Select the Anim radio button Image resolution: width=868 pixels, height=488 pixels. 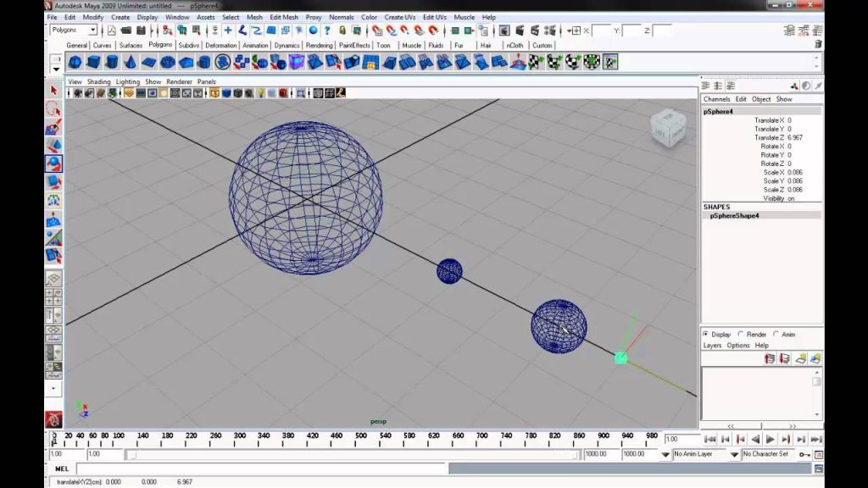coord(776,334)
